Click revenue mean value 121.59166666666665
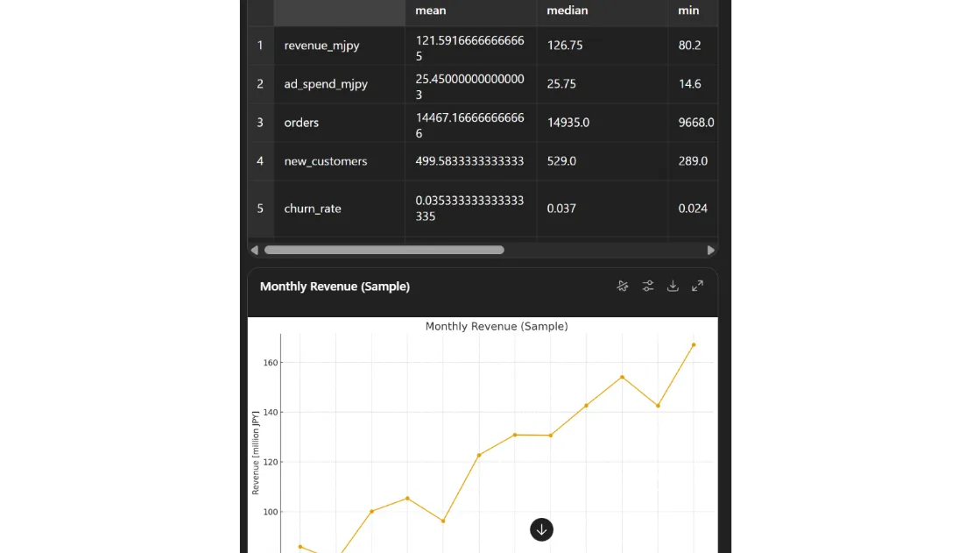Image resolution: width=980 pixels, height=553 pixels. coord(469,48)
